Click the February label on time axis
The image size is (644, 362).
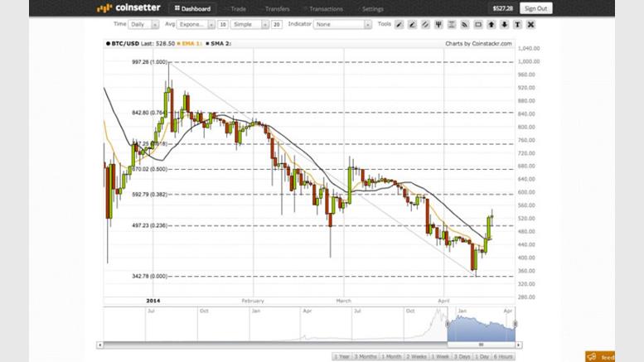coord(253,301)
